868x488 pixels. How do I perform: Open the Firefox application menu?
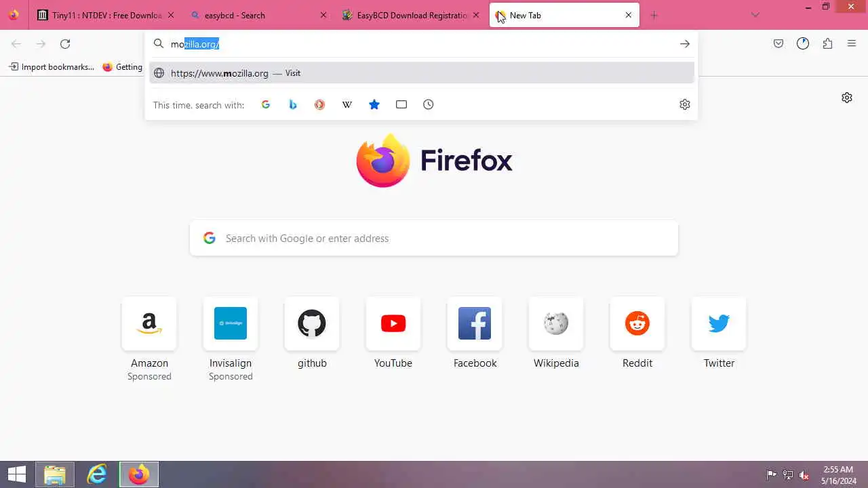pos(852,44)
